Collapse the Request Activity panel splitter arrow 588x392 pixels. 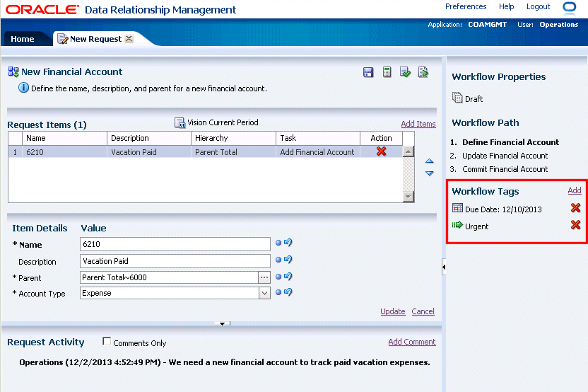[x=223, y=323]
